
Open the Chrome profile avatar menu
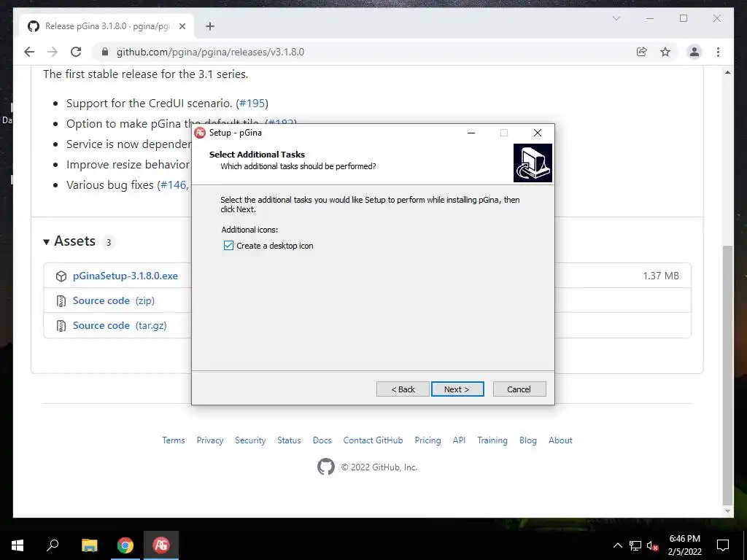click(x=694, y=52)
